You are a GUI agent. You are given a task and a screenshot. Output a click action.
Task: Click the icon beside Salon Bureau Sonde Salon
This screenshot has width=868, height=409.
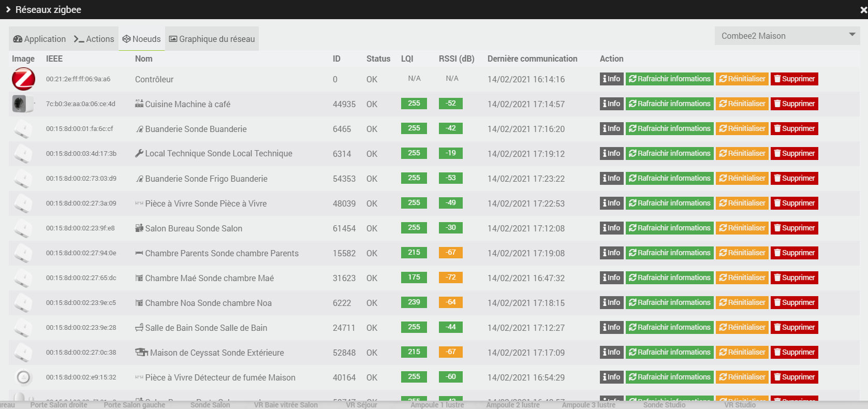(139, 228)
